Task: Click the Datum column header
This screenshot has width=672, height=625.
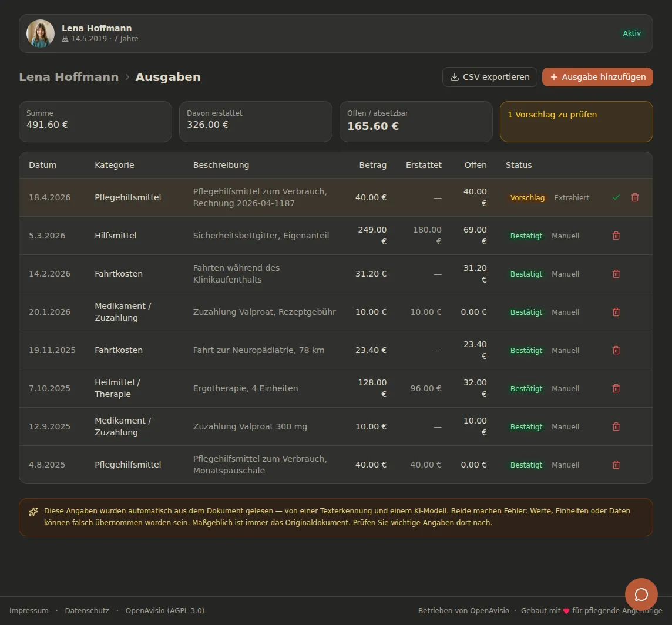Action: 42,165
